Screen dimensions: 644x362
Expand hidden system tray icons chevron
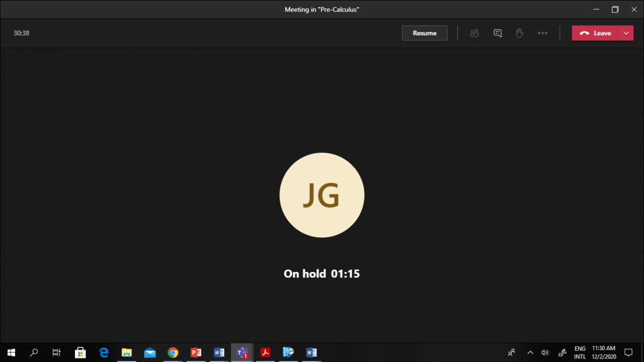click(x=530, y=352)
